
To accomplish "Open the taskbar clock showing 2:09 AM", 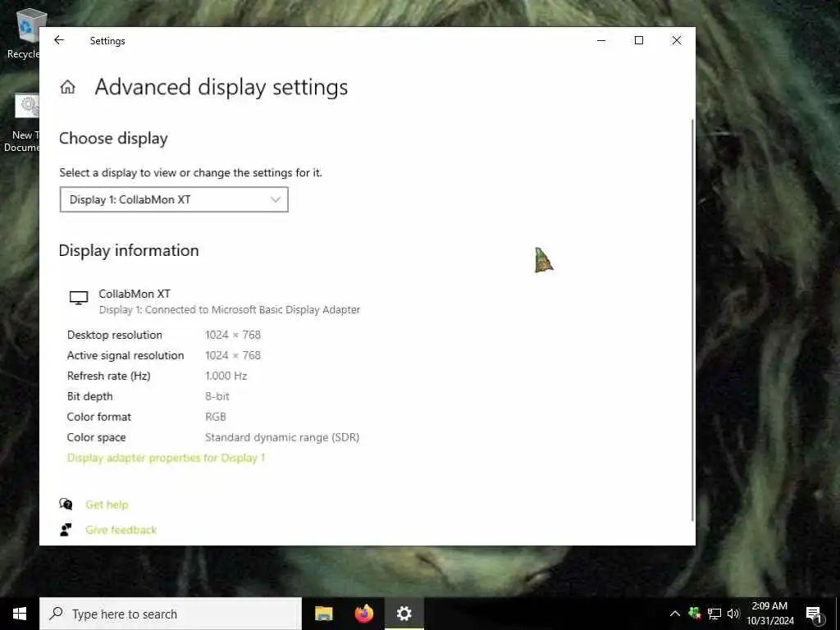I will click(769, 614).
